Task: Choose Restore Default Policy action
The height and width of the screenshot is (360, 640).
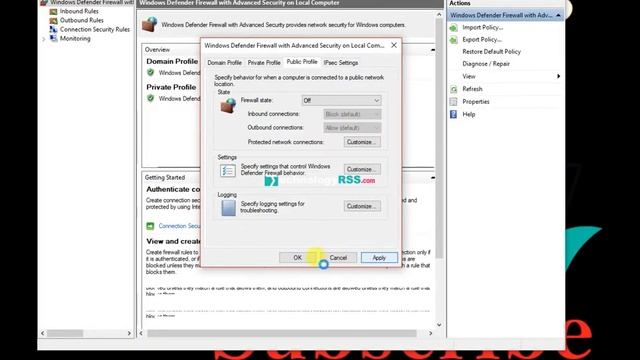Action: [491, 52]
